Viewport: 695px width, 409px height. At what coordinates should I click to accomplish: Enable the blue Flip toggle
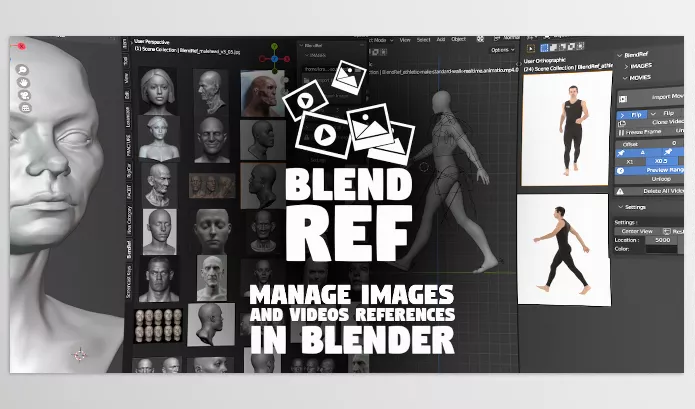[632, 115]
